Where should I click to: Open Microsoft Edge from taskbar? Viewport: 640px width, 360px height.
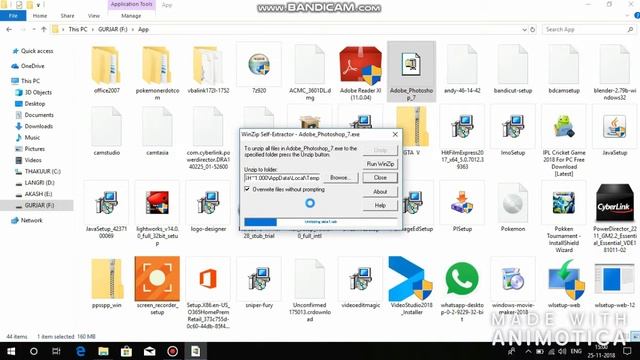coord(80,351)
